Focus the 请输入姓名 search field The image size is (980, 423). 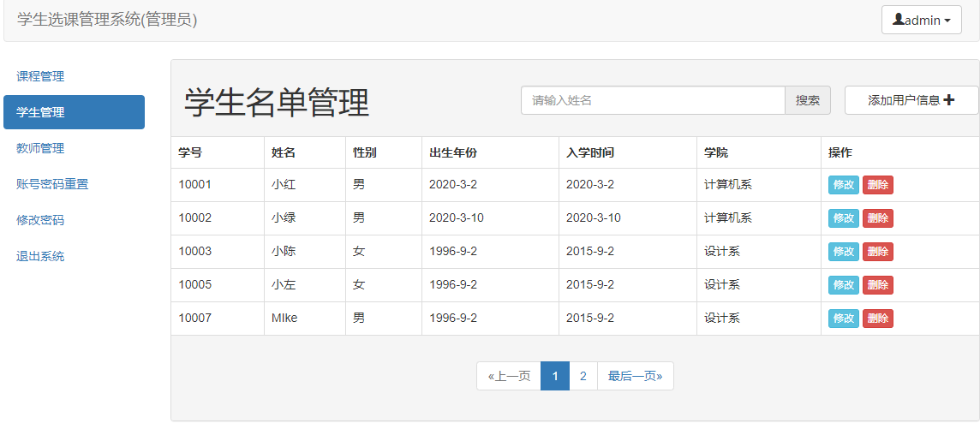coord(653,100)
